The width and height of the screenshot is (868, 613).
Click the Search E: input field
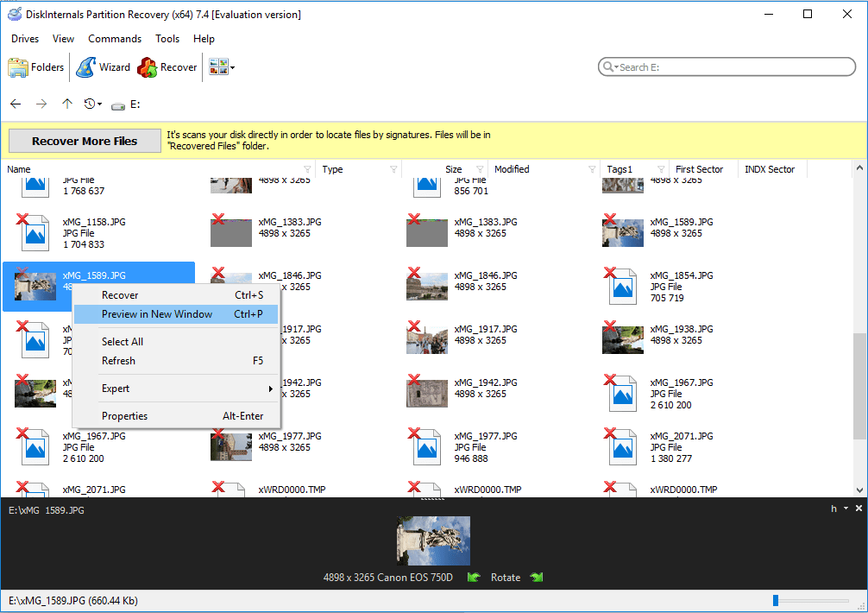click(732, 67)
